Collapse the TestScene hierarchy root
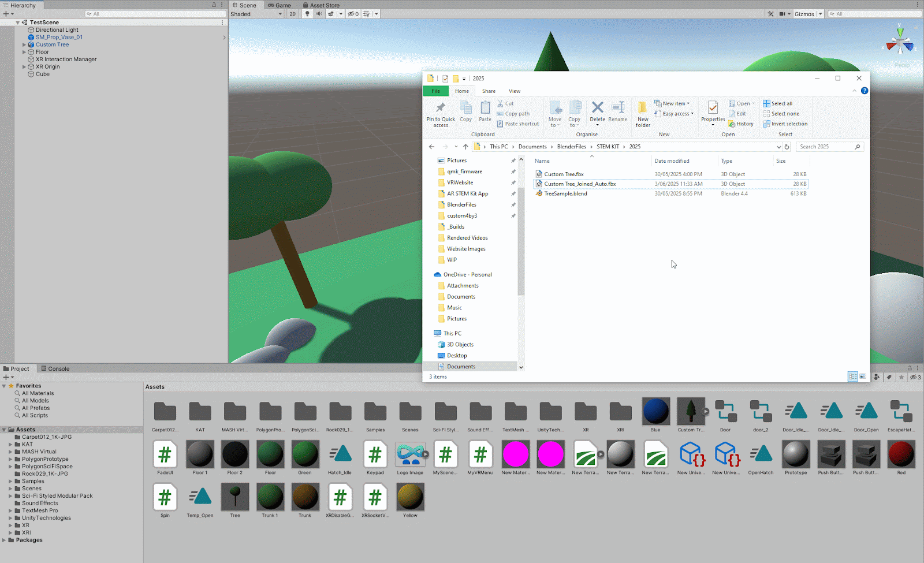 point(18,23)
